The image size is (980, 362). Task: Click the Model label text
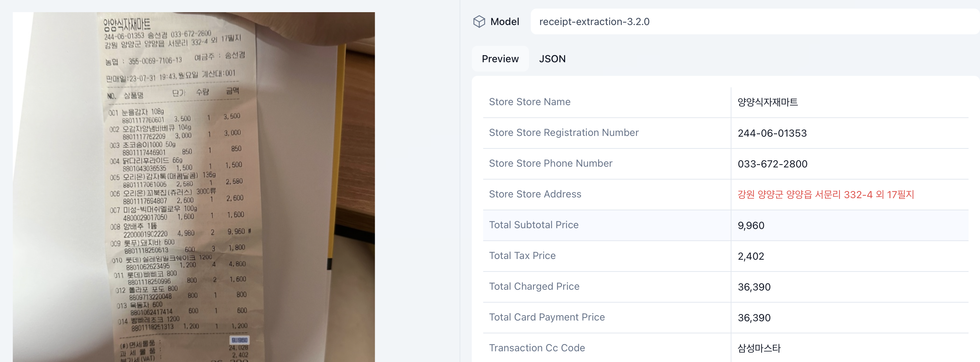click(504, 22)
